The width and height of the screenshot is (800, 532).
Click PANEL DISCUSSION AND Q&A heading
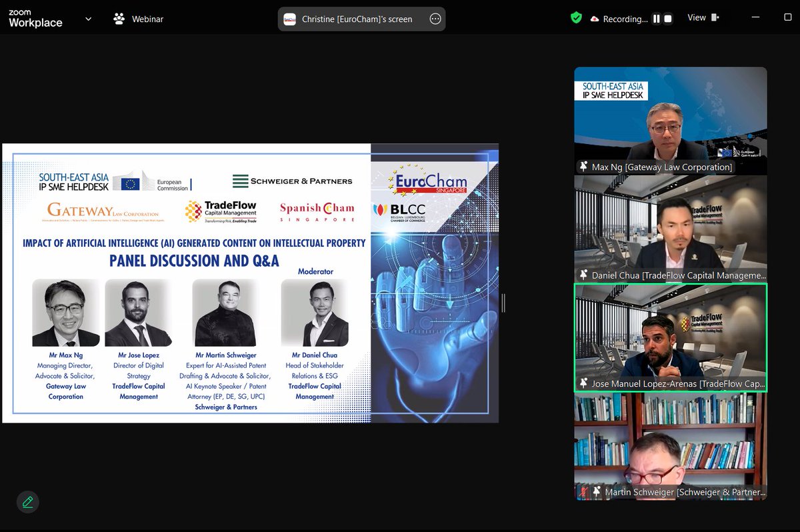click(194, 260)
